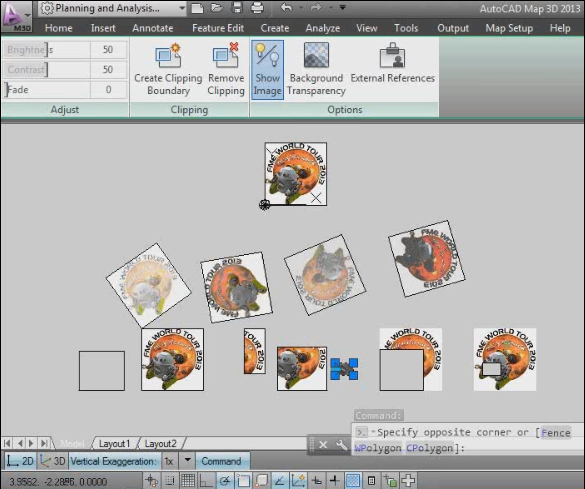Click Brightness value field 50
The width and height of the screenshot is (585, 489).
point(108,50)
